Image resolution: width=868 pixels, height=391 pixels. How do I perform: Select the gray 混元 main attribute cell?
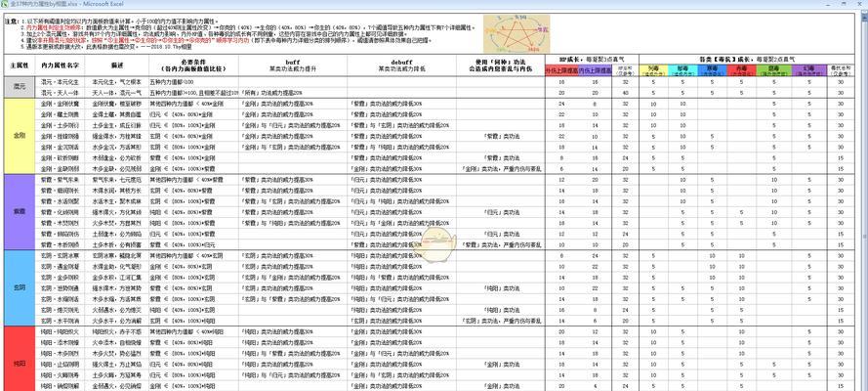click(x=20, y=87)
